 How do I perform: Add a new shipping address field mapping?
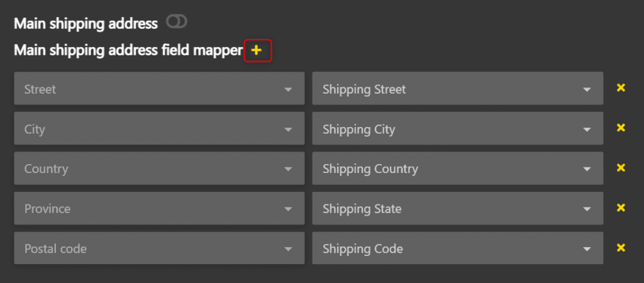tap(257, 50)
